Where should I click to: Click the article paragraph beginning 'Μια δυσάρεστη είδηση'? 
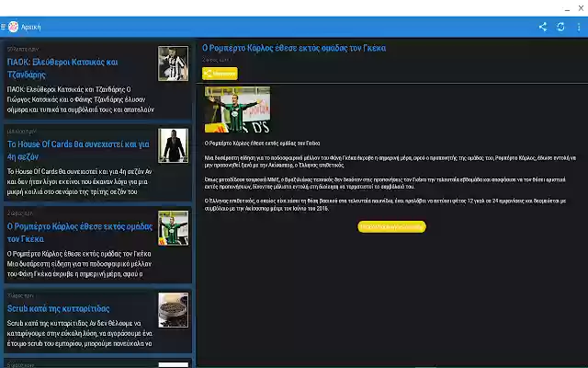(390, 162)
